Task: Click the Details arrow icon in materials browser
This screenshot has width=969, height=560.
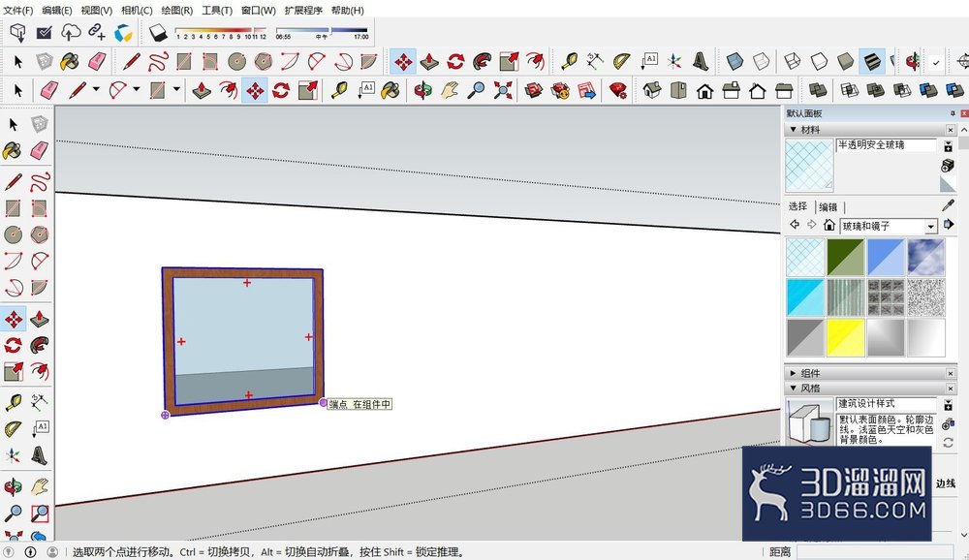Action: 949,225
